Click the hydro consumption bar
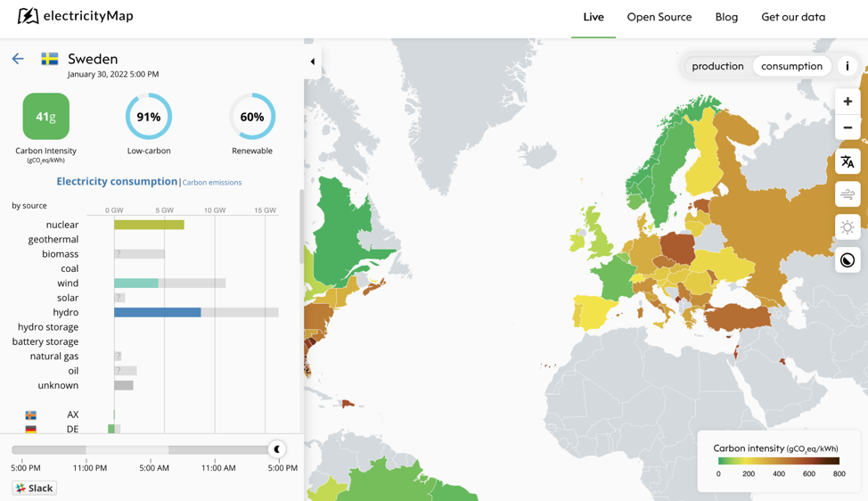Viewport: 868px width, 501px height. click(x=158, y=312)
